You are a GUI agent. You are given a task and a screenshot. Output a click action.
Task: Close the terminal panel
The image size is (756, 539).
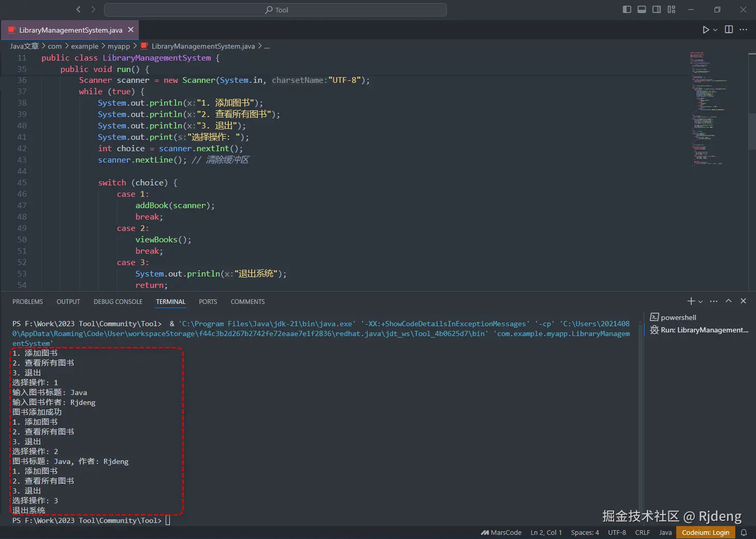(744, 301)
